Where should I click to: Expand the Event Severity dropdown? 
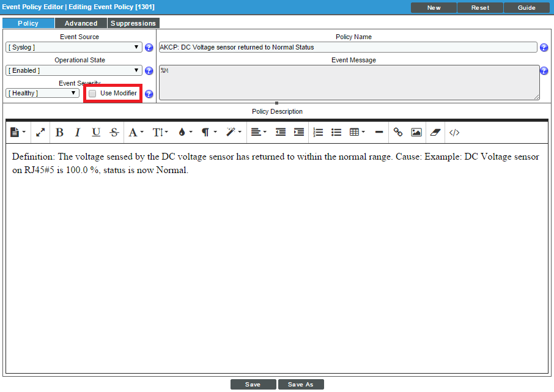pyautogui.click(x=42, y=93)
